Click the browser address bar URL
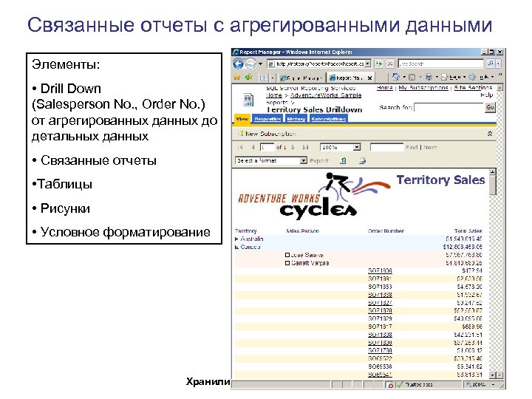 [319, 64]
